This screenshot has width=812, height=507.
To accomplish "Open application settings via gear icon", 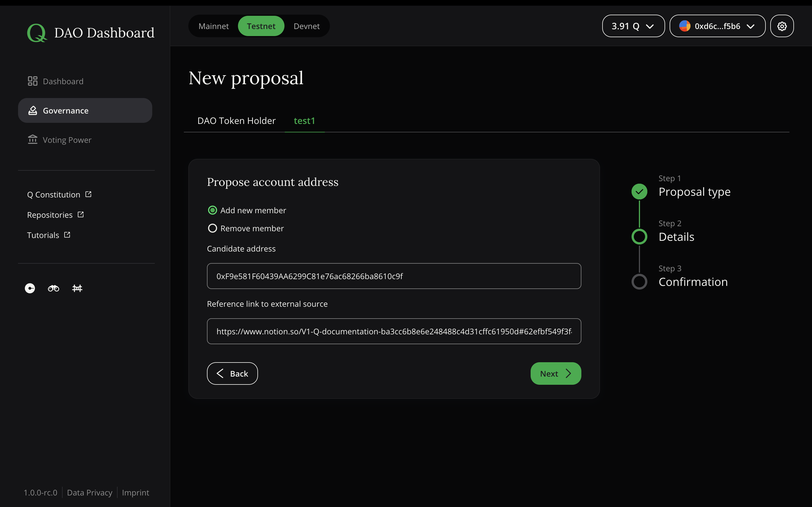I will point(782,26).
